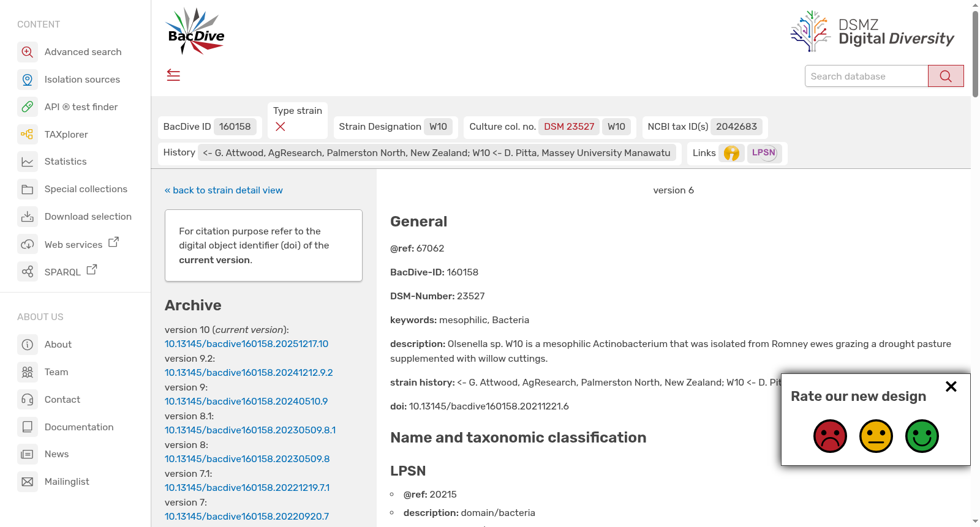Rate design with yellow neutral face

pos(876,436)
